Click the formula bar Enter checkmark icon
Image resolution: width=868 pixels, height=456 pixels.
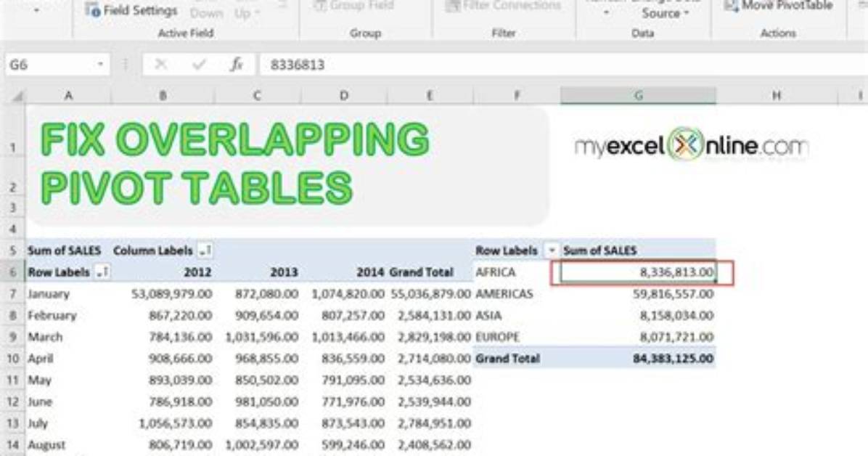coord(199,65)
